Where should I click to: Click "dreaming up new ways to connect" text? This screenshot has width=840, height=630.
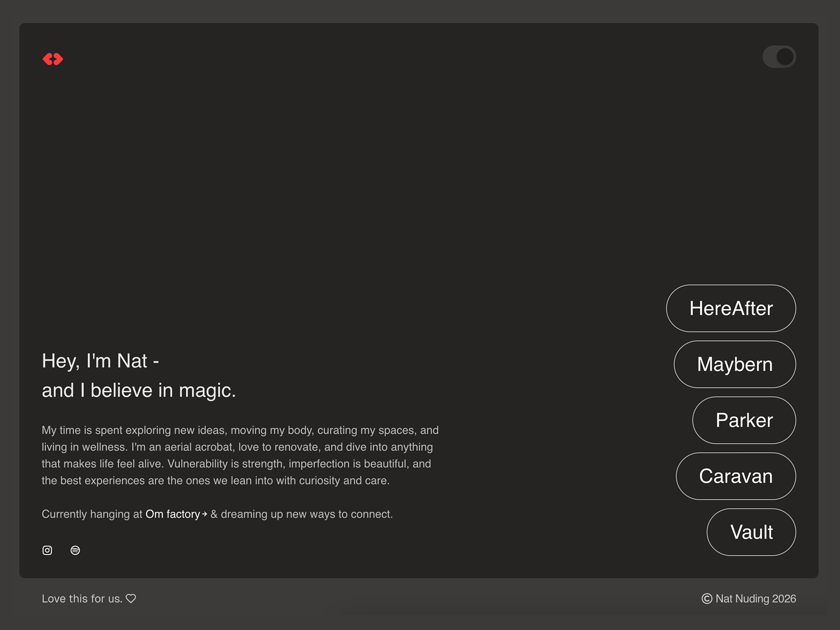click(x=306, y=514)
